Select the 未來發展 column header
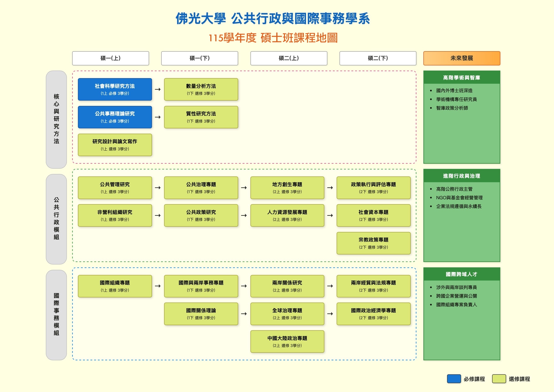The image size is (554, 392). click(461, 58)
